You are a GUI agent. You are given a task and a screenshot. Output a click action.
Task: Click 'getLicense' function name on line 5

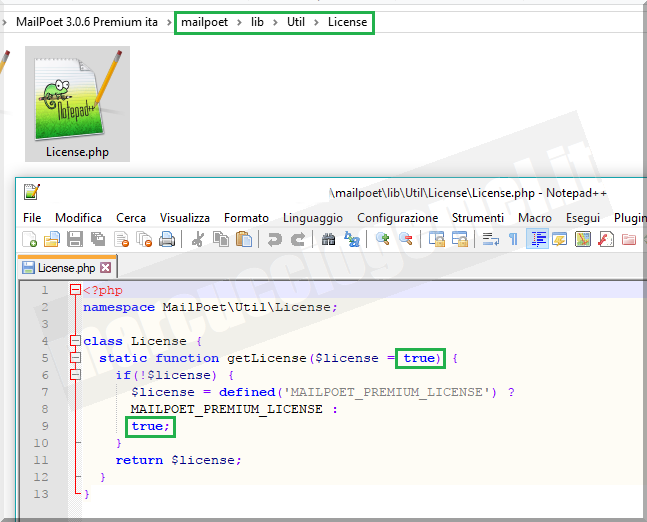pos(267,358)
